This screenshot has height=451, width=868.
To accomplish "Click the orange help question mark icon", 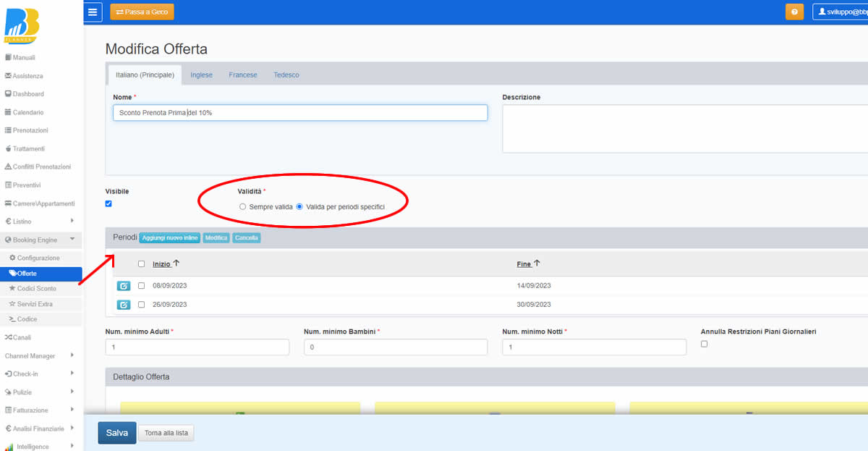I will point(794,12).
